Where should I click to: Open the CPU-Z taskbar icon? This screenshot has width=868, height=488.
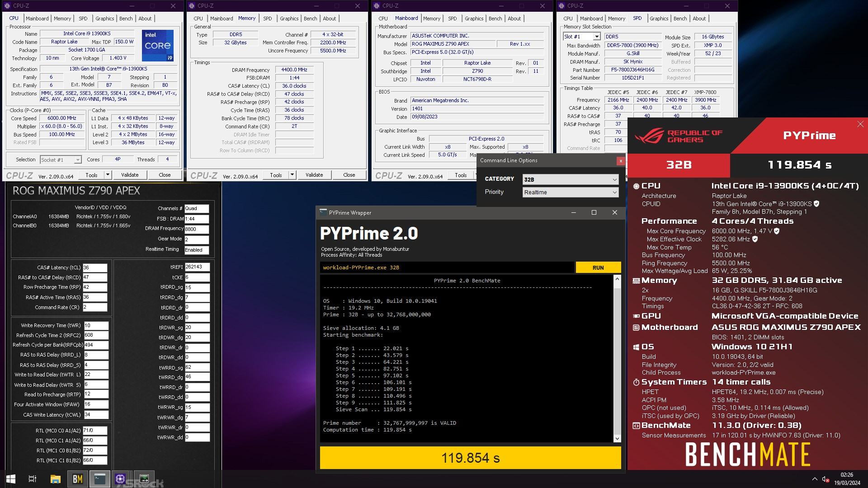point(120,479)
